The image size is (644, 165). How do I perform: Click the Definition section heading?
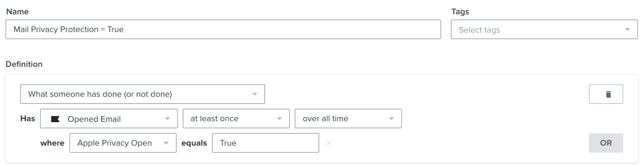24,64
